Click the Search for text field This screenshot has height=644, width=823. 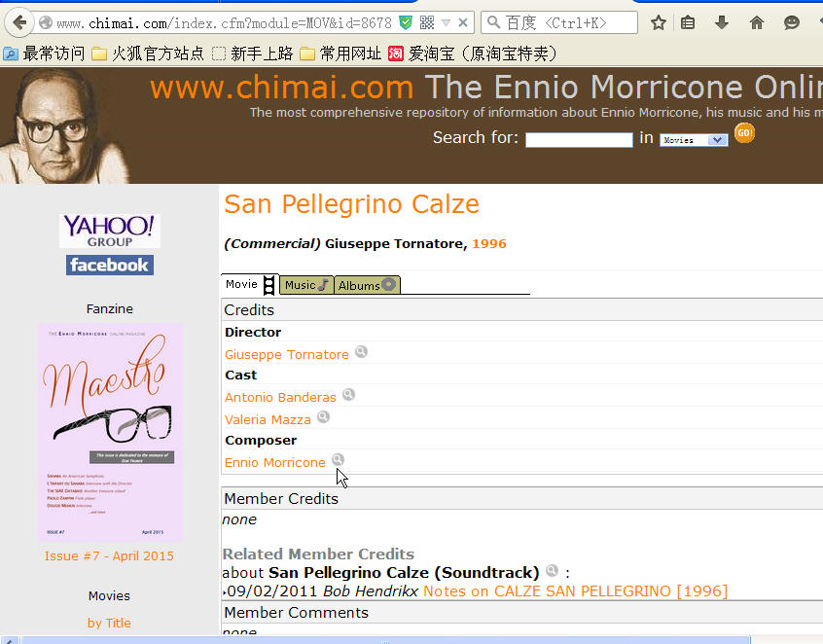coord(579,140)
